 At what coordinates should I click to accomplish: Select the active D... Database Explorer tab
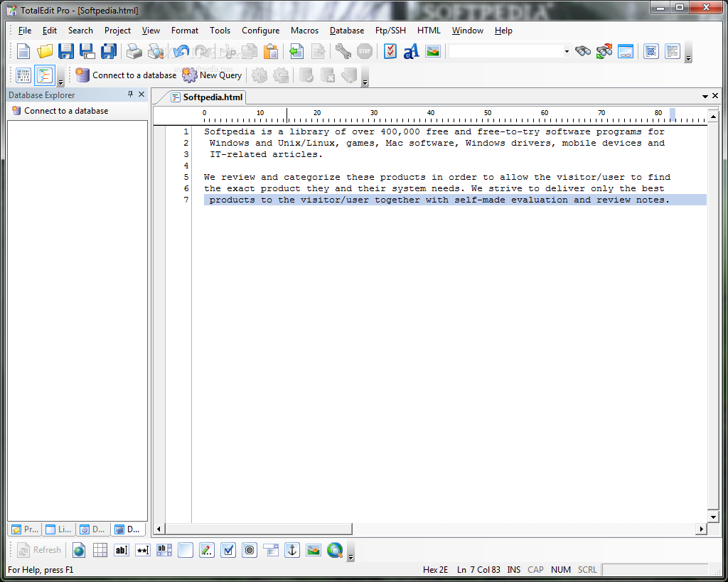pyautogui.click(x=128, y=529)
